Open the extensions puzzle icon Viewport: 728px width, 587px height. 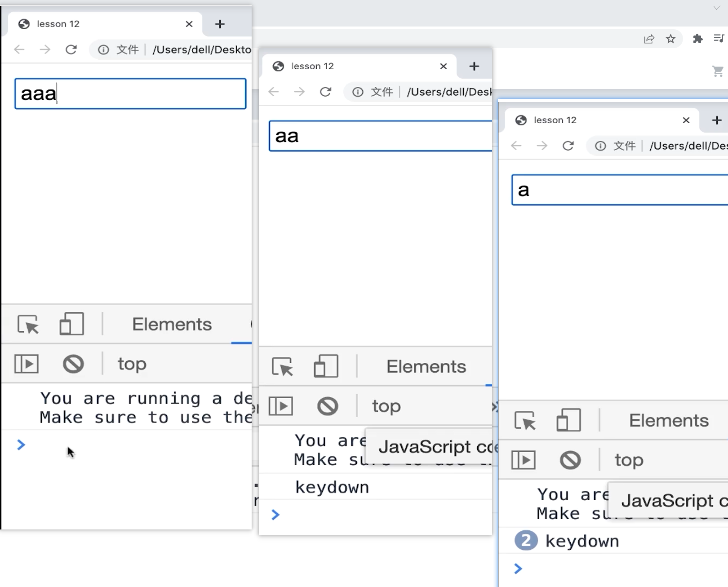[x=697, y=39]
